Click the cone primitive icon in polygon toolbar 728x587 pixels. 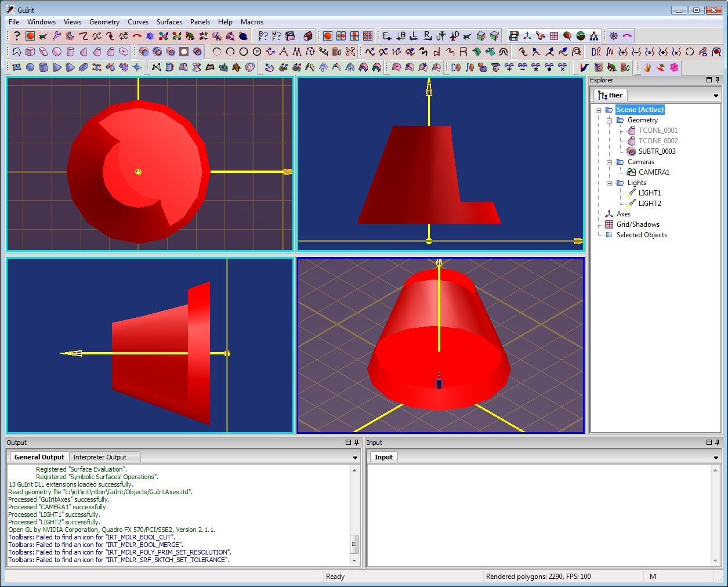(84, 52)
